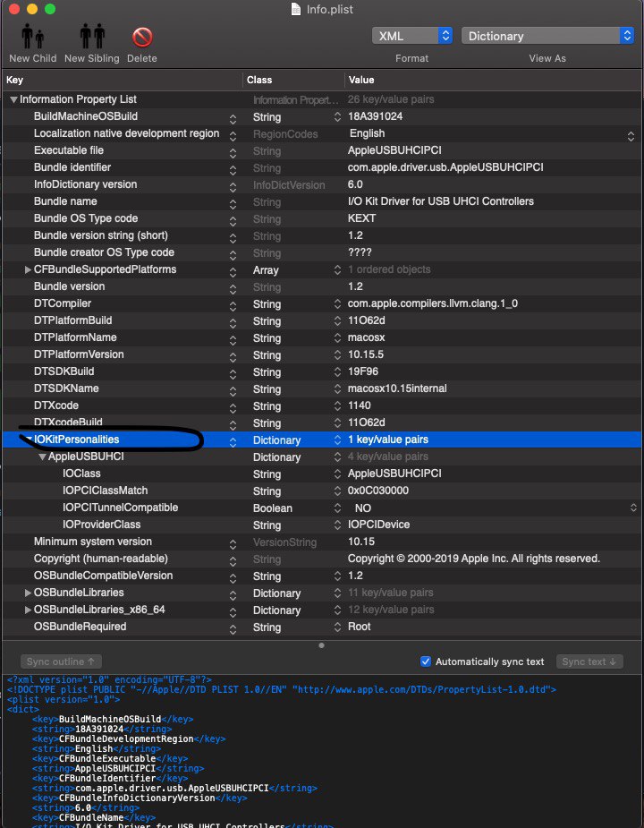Click key stepper for DTPlatformName row

[233, 340]
